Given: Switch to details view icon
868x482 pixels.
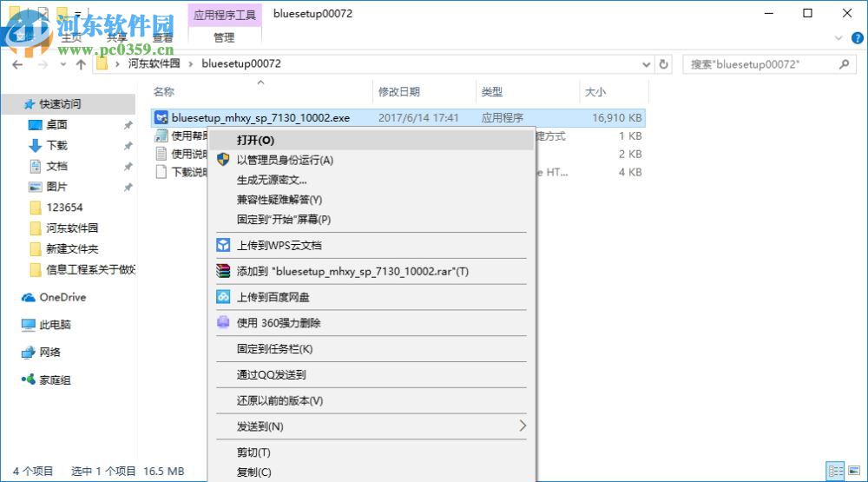Looking at the screenshot, I should [x=835, y=471].
